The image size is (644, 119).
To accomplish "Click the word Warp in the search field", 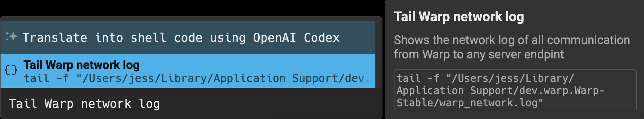I will pos(59,104).
